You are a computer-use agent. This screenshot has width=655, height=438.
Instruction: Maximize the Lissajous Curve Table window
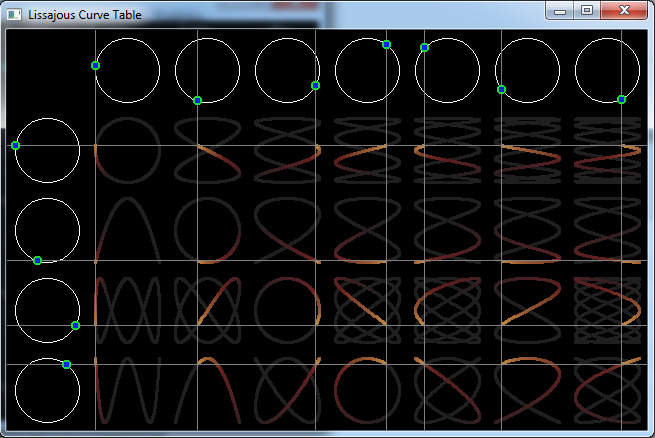coord(587,11)
